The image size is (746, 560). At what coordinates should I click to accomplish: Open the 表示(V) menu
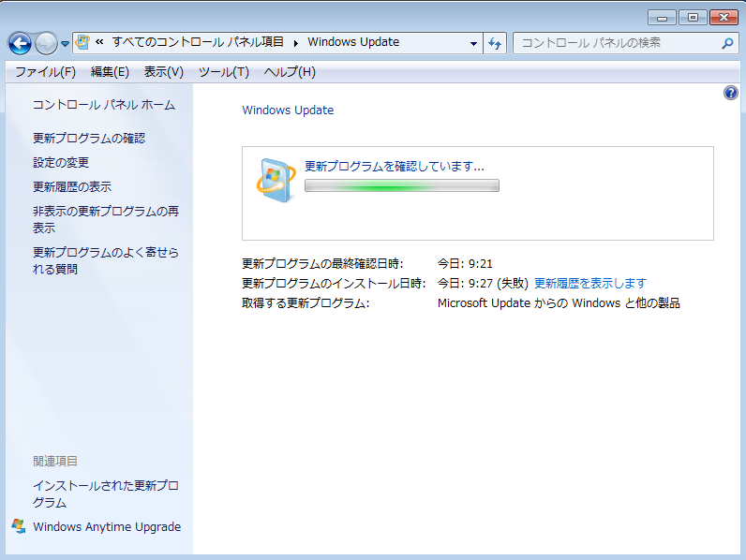tap(164, 72)
